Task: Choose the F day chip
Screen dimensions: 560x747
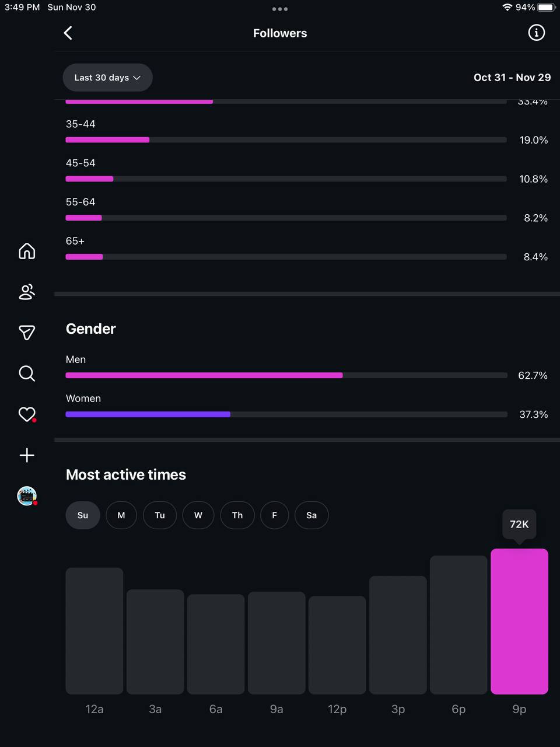Action: point(275,515)
